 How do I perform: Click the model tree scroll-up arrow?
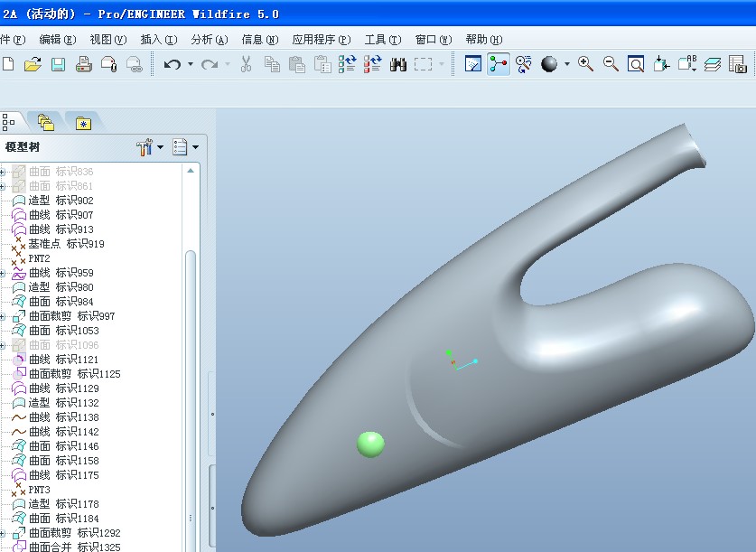pos(191,171)
